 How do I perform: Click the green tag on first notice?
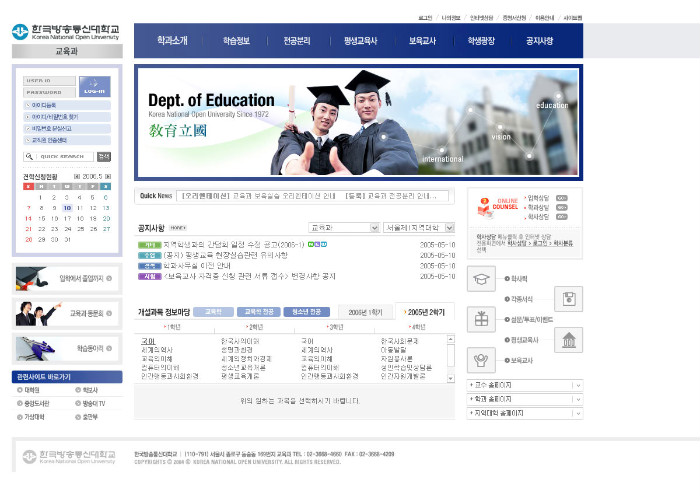coord(150,245)
